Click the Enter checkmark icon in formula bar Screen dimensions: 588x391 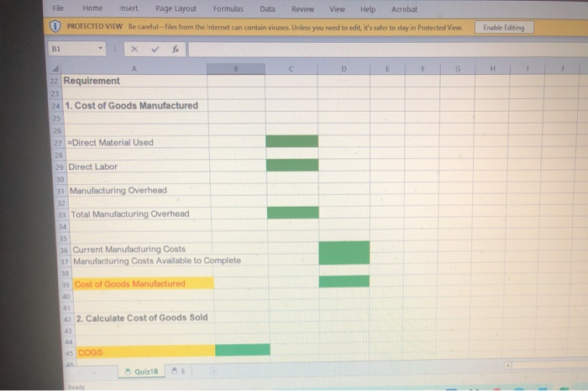155,49
